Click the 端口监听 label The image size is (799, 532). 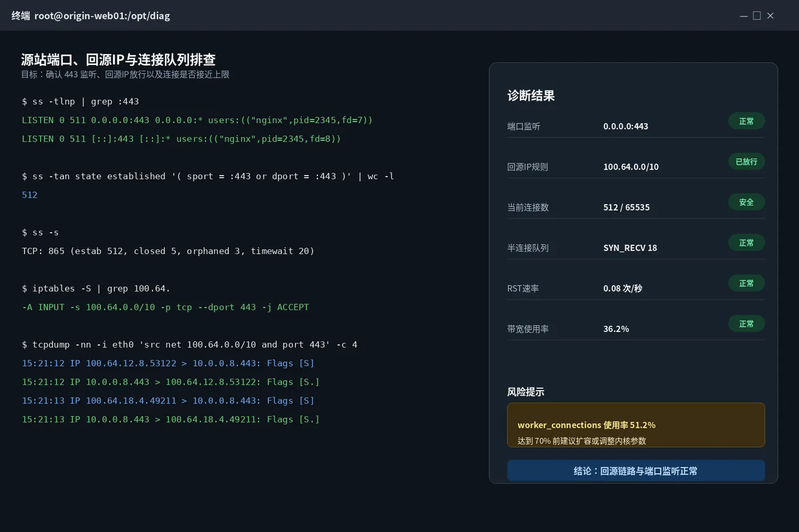[x=524, y=126]
